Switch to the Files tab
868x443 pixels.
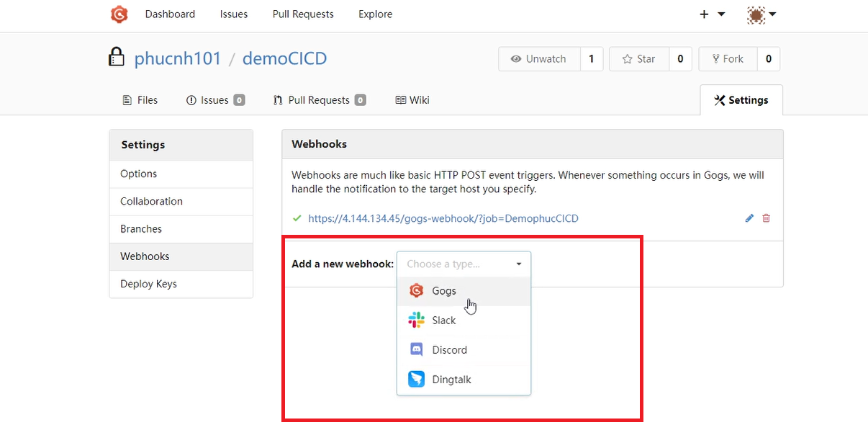140,100
